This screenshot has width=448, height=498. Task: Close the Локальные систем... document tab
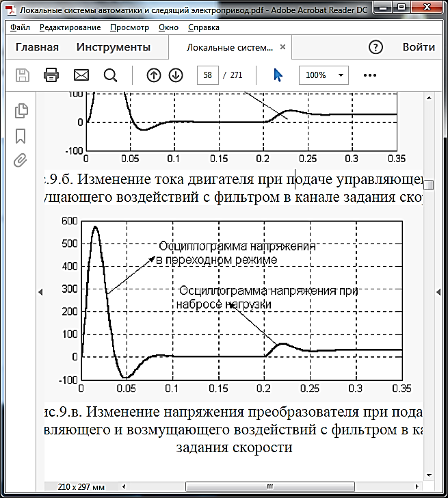(x=282, y=47)
